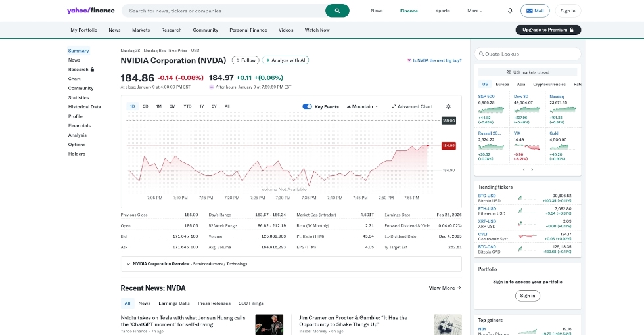Viewport: 644px width, 335px height.
Task: Open the More menu in header
Action: coord(474,11)
